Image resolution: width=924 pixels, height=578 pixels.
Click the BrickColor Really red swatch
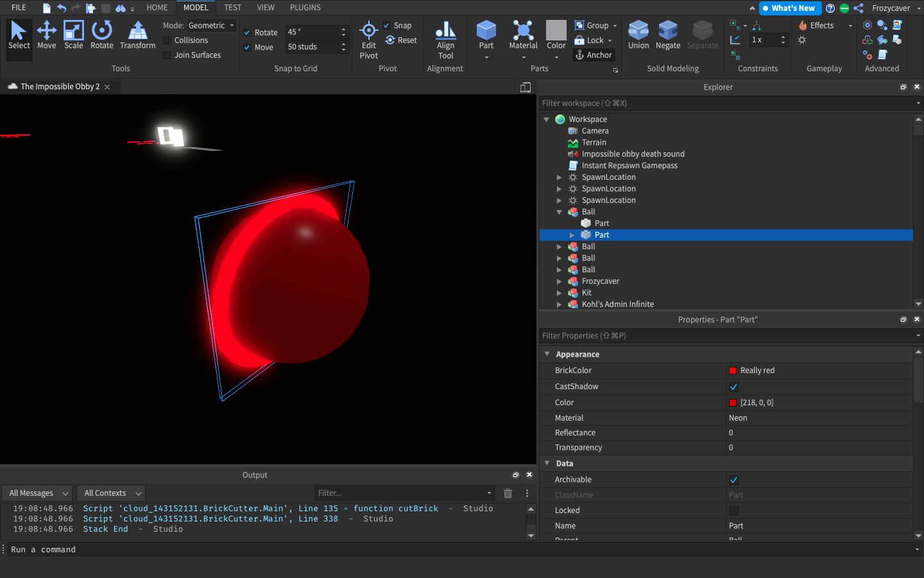pyautogui.click(x=733, y=371)
